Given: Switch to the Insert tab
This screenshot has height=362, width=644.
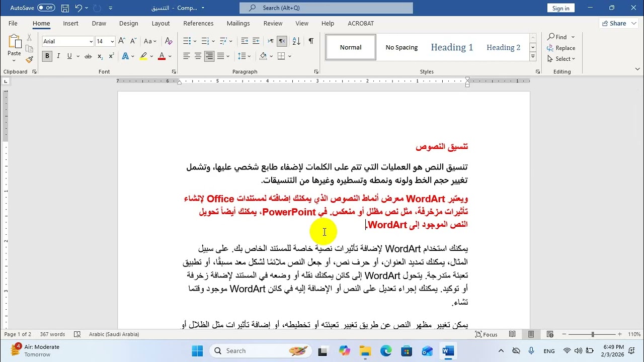Looking at the screenshot, I should coord(70,23).
